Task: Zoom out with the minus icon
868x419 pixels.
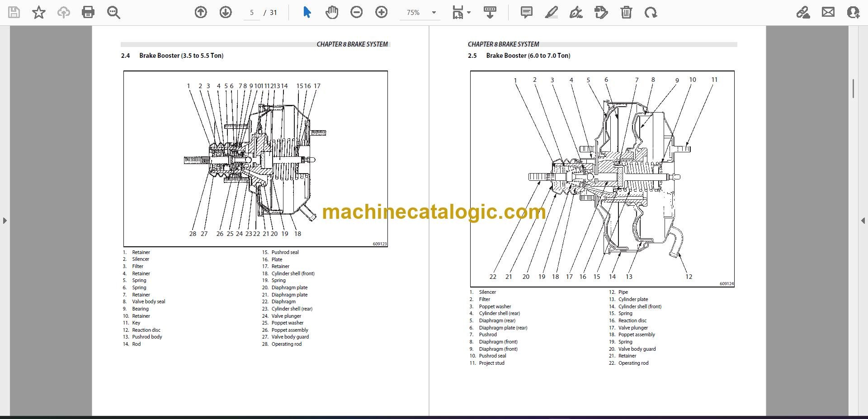Action: point(357,12)
